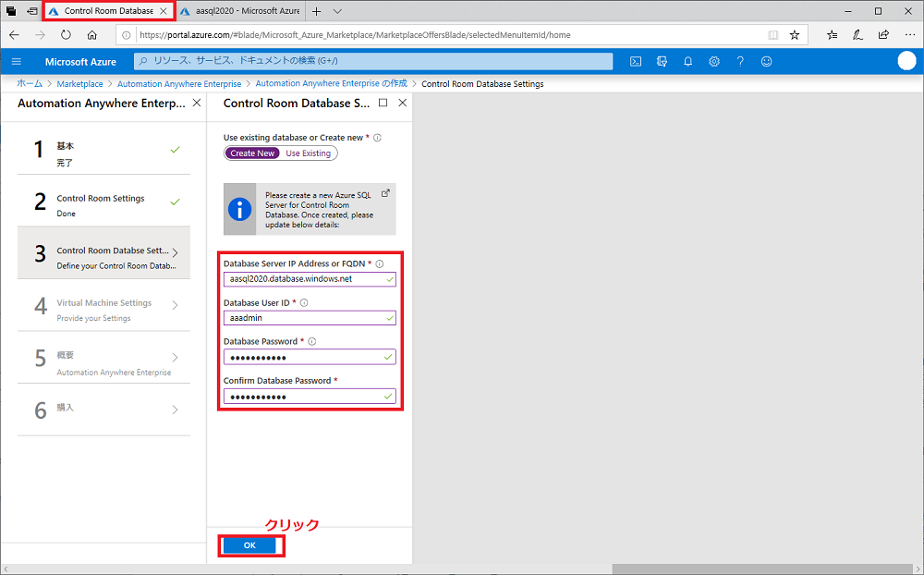924x575 pixels.
Task: Launch Azure Cloud Shell icon
Action: (x=636, y=61)
